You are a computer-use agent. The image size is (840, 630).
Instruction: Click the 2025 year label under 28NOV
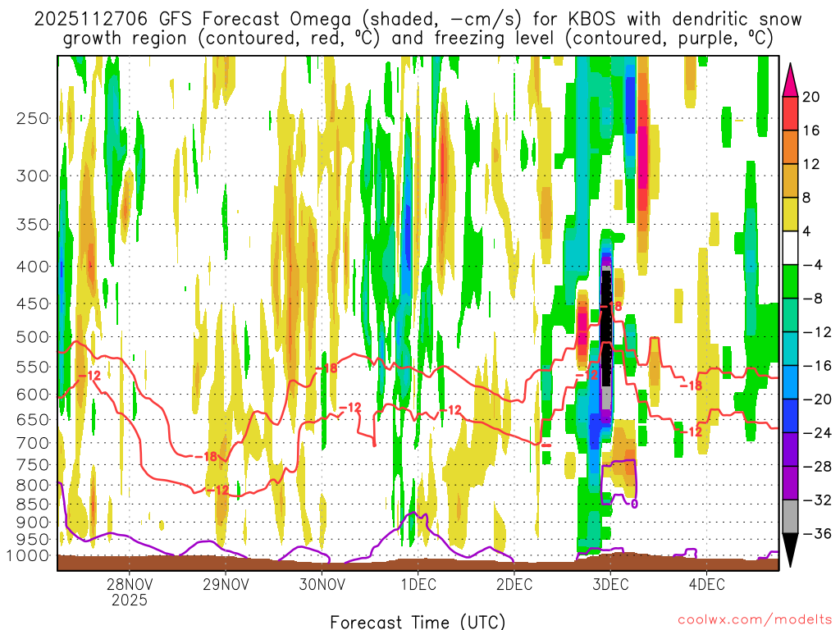(x=129, y=600)
